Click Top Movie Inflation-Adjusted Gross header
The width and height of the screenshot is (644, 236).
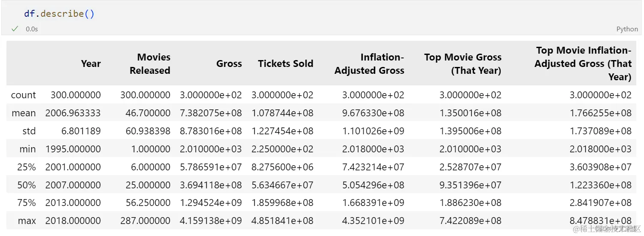click(x=583, y=64)
